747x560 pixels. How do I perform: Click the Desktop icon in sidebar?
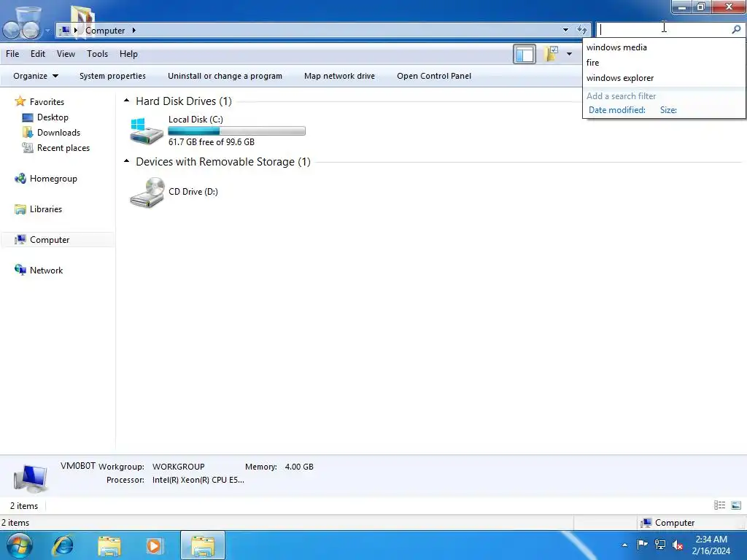[x=28, y=117]
